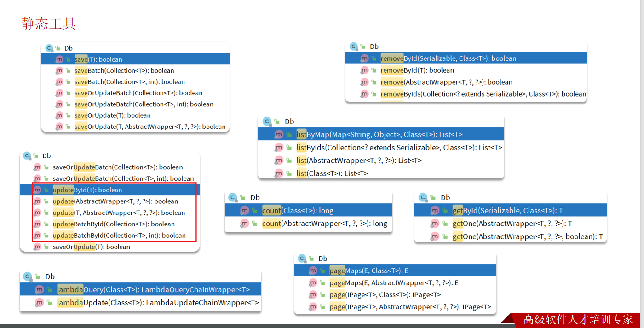Select lambdaQuery(Class<T>) method row
644x328 pixels.
coord(140,290)
